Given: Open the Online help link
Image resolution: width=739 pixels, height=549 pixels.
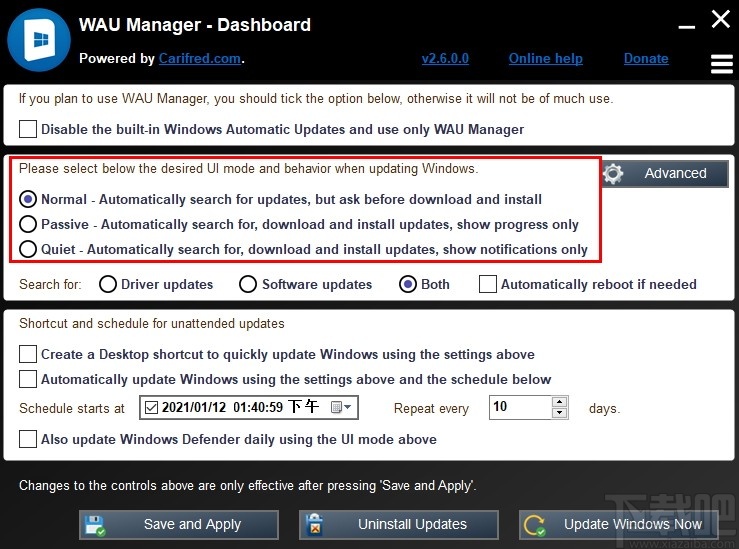Looking at the screenshot, I should (546, 58).
